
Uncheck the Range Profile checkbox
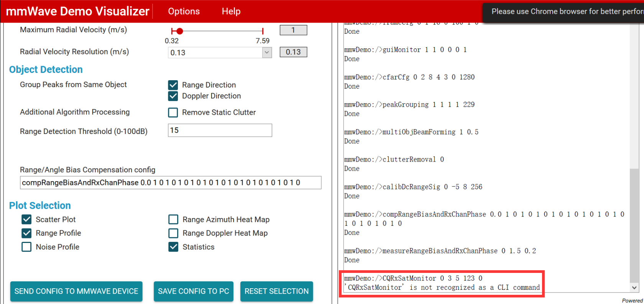pyautogui.click(x=26, y=233)
